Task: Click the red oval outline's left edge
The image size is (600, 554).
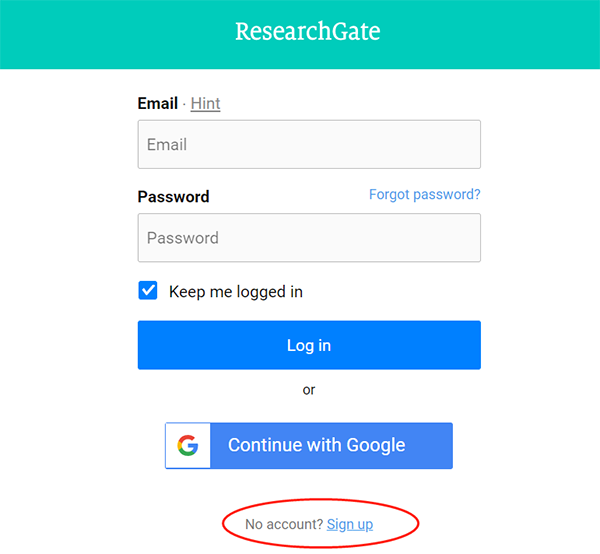Action: pyautogui.click(x=220, y=525)
